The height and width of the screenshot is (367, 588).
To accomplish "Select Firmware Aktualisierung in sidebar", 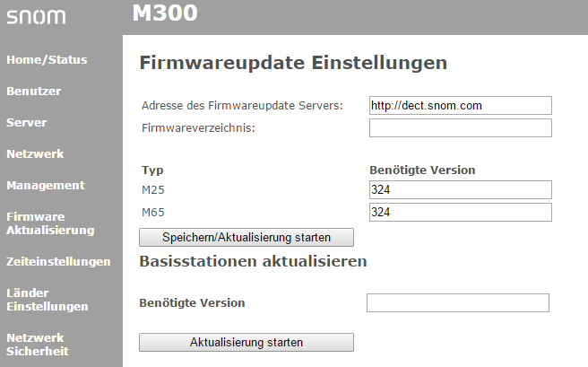I will tap(50, 223).
